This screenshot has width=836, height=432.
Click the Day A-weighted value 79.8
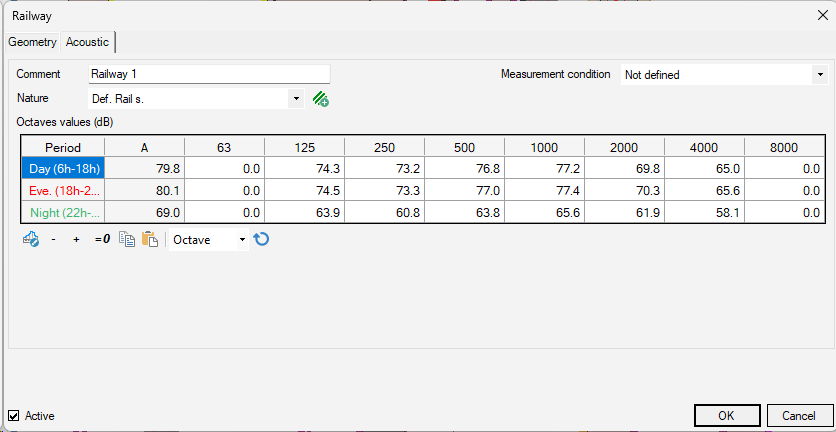click(144, 169)
